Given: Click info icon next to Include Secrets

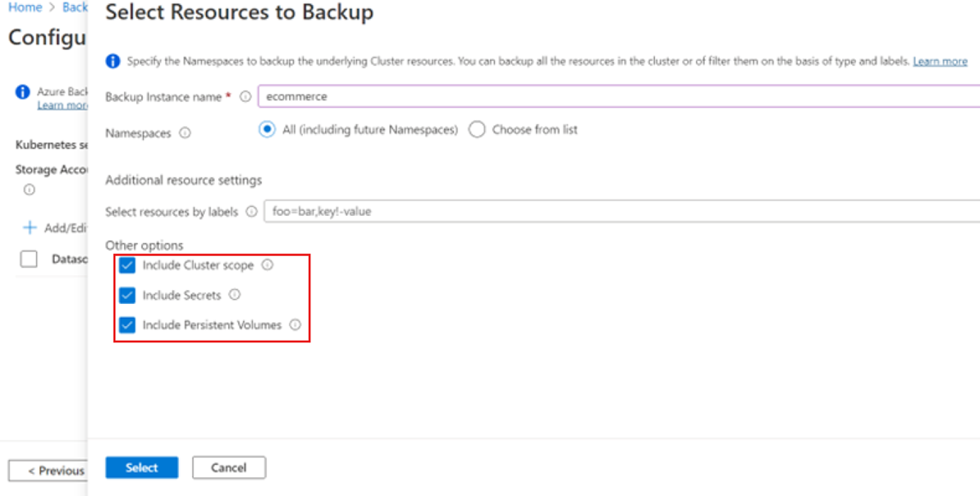Looking at the screenshot, I should tap(234, 295).
